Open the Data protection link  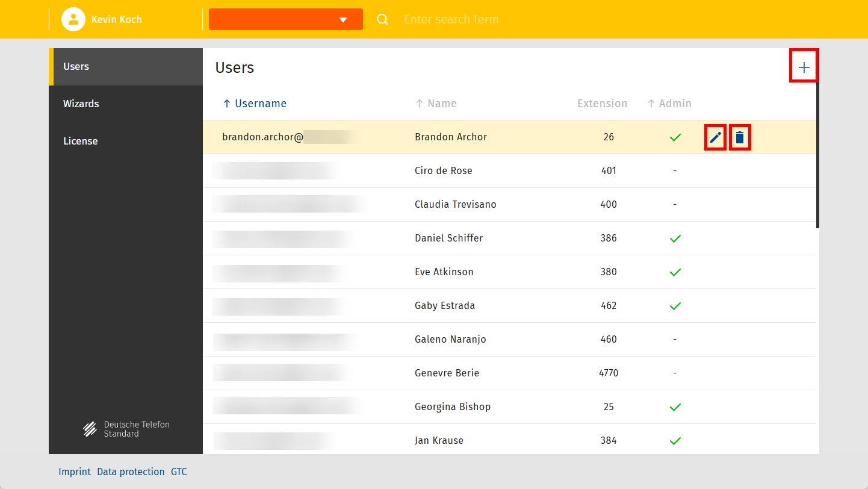click(x=131, y=472)
